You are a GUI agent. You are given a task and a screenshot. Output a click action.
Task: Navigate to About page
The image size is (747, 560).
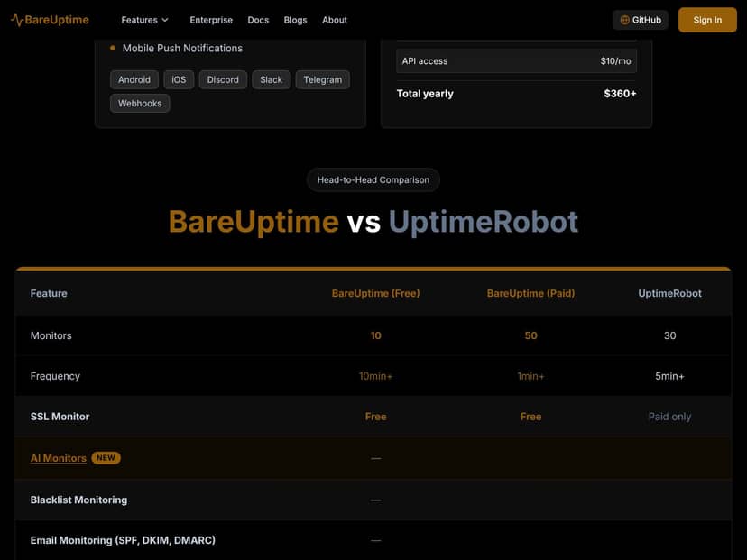[x=335, y=20]
